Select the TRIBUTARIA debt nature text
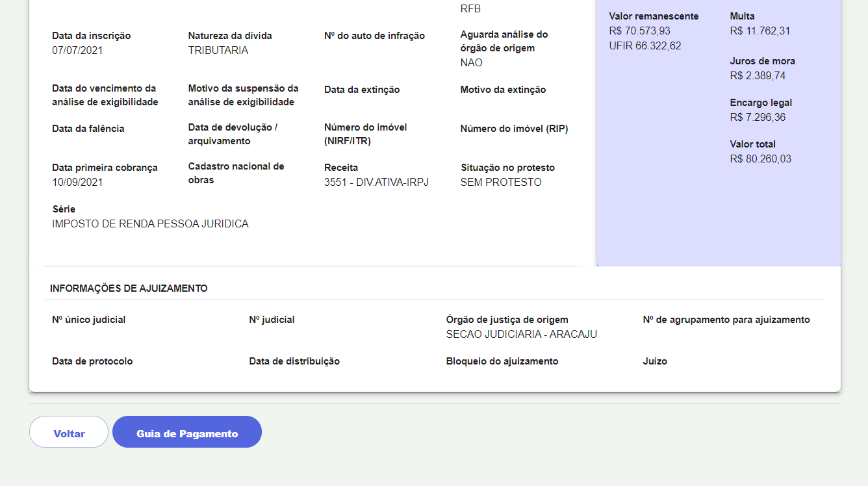868x486 pixels. tap(218, 51)
